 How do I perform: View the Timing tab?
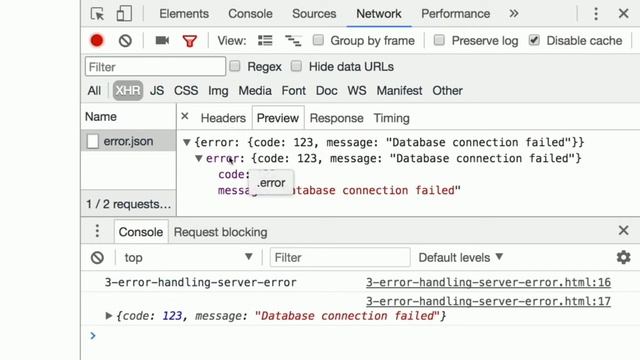pyautogui.click(x=391, y=118)
